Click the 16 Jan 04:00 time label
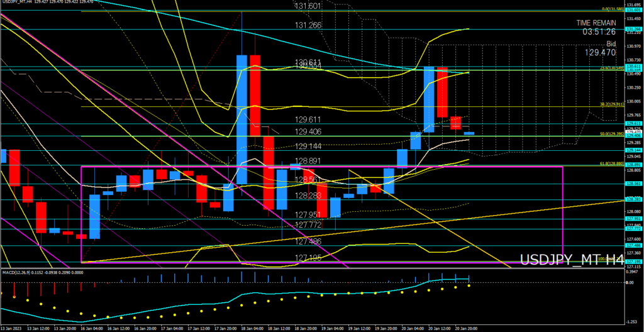Viewport: 644px width, 332px height. coord(91,329)
